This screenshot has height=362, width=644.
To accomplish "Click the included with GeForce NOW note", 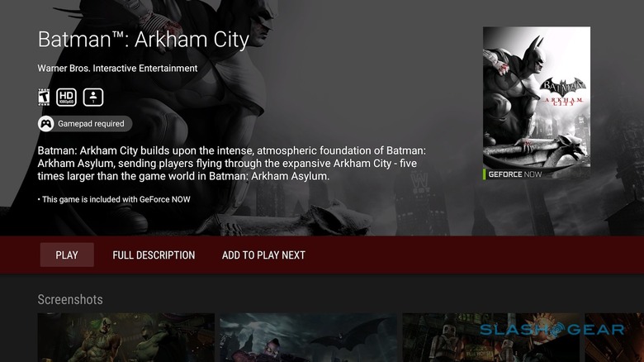I will 114,199.
